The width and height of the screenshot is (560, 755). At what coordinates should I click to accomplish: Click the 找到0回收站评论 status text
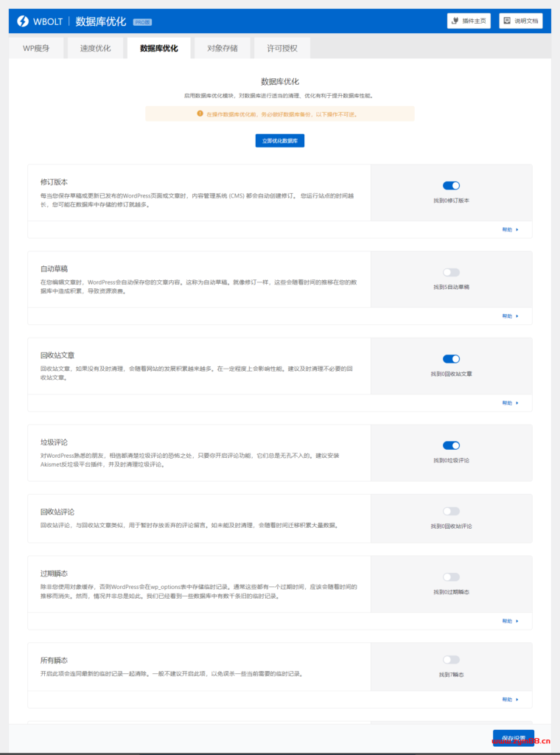[451, 526]
